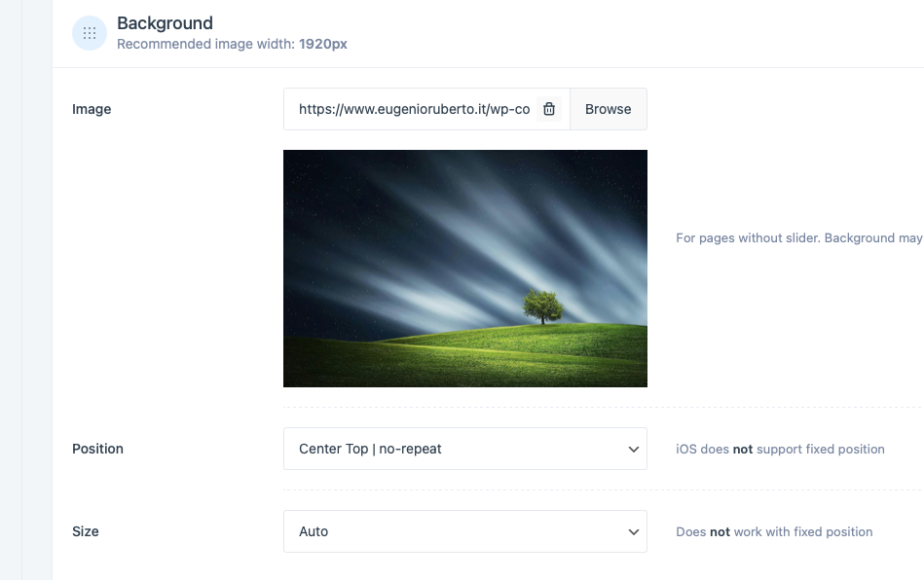Click the Position field label
This screenshot has width=924, height=580.
pos(97,449)
